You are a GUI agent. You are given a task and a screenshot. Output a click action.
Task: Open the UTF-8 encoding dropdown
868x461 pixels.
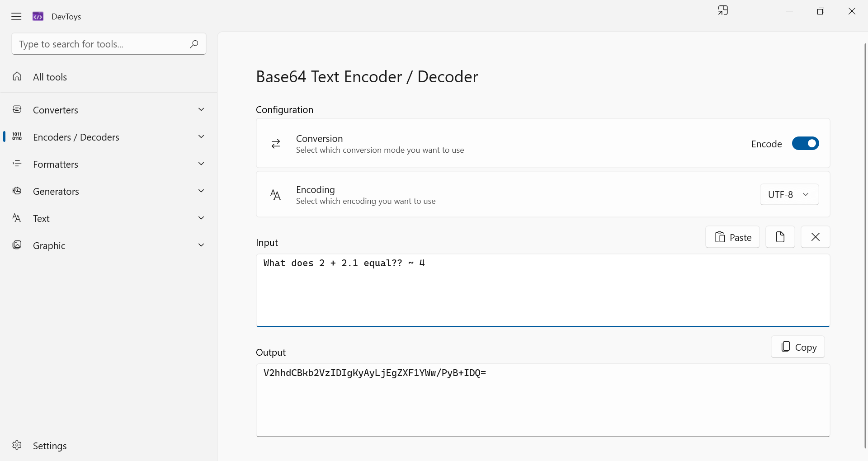click(x=789, y=194)
